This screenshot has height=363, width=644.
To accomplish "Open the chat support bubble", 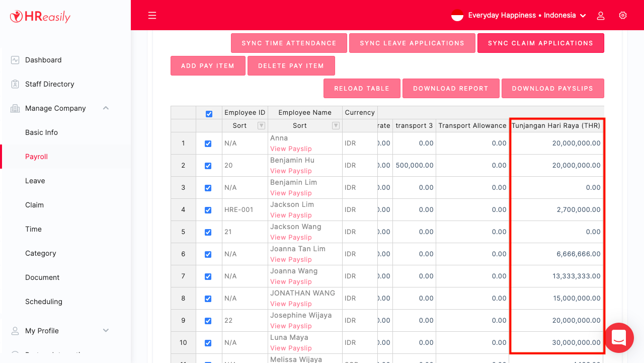I will pyautogui.click(x=619, y=338).
